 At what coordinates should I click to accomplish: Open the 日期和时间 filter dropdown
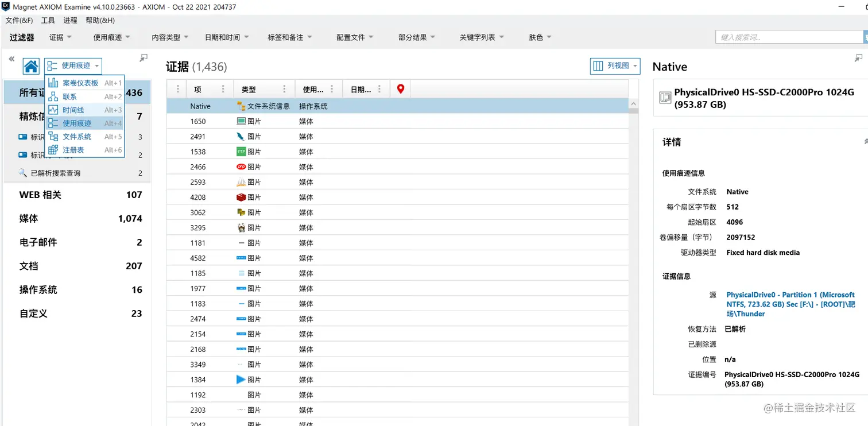point(227,37)
